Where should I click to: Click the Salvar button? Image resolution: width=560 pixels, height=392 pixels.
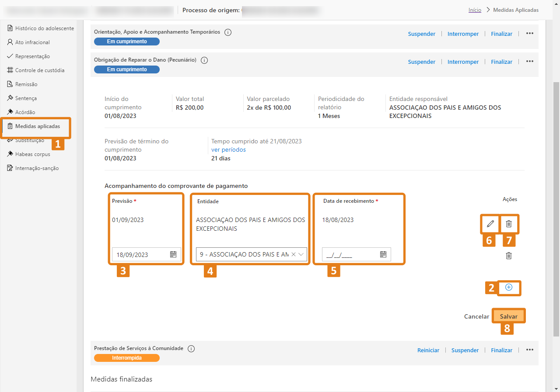pyautogui.click(x=508, y=316)
